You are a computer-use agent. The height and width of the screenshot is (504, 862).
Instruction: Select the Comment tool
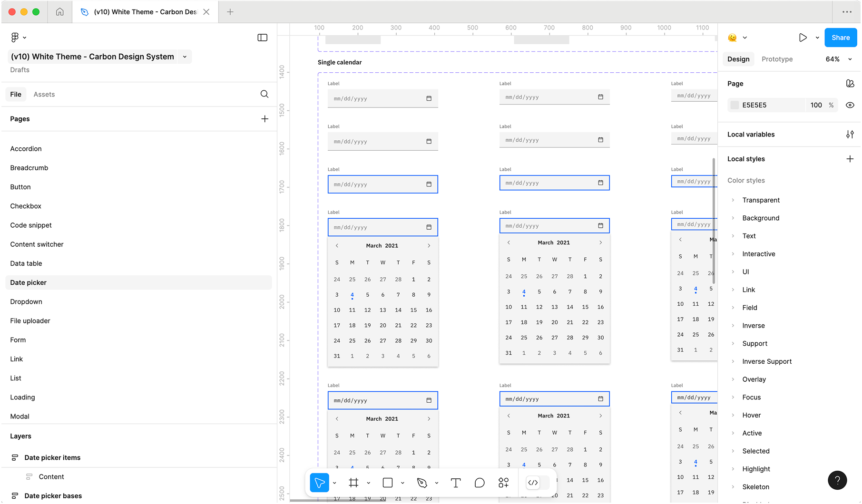pyautogui.click(x=480, y=483)
